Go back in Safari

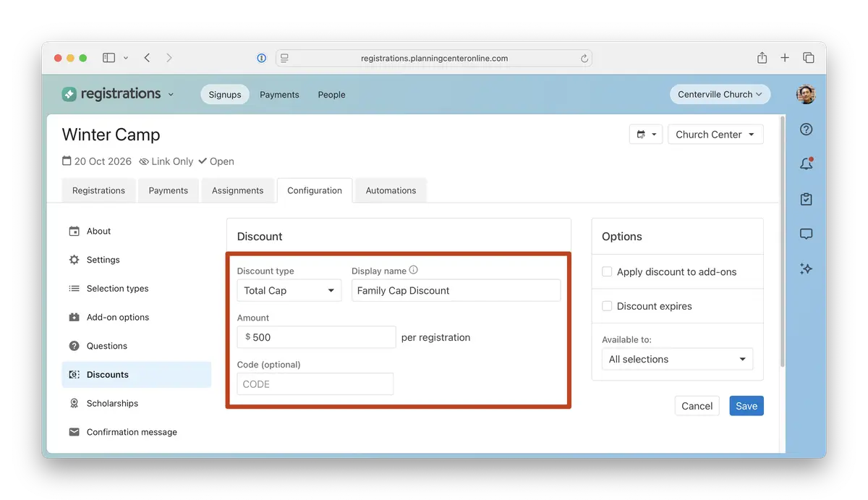[x=147, y=58]
